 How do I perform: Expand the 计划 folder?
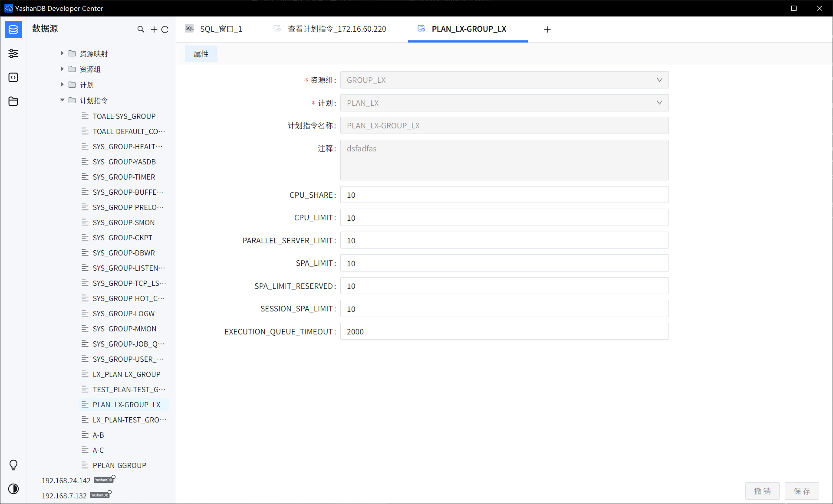[x=62, y=84]
